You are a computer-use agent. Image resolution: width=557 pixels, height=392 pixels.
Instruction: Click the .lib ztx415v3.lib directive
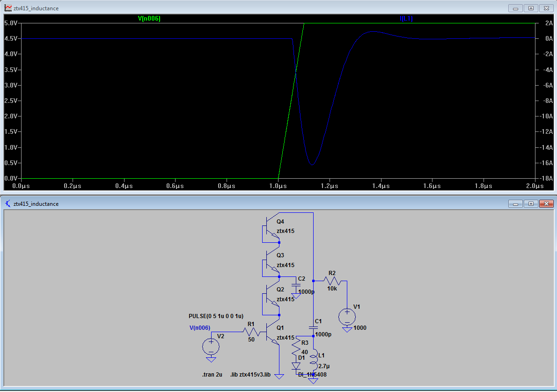click(x=250, y=375)
